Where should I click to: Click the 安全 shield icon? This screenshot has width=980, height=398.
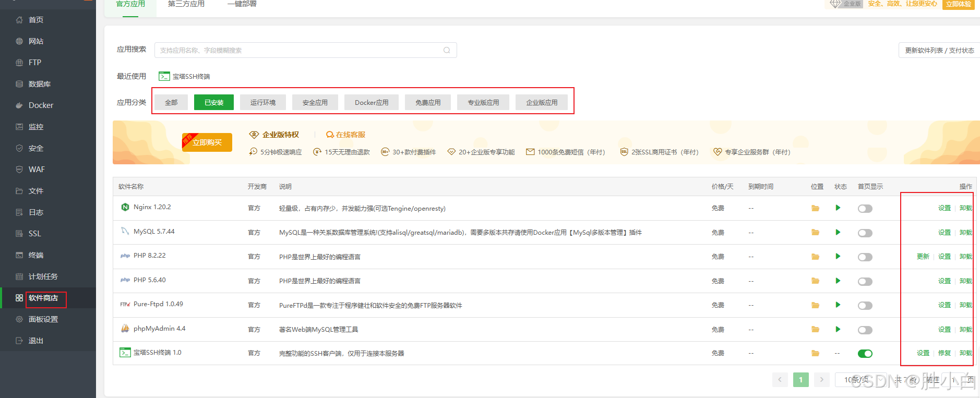19,148
